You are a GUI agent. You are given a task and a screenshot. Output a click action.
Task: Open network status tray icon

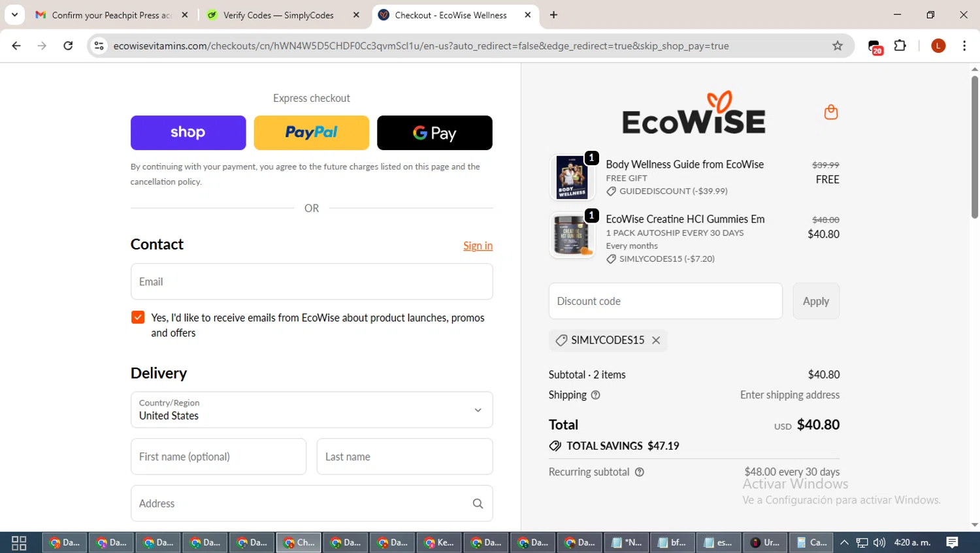click(862, 543)
